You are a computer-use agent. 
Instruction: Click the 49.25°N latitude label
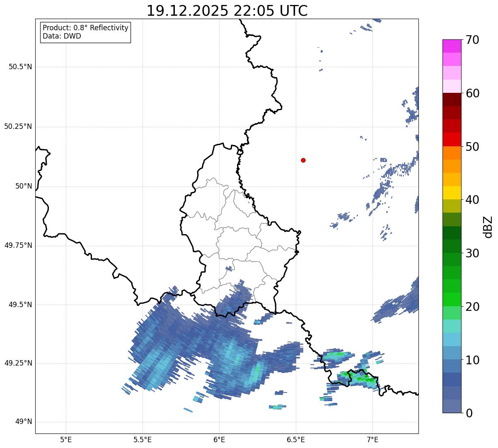18,363
